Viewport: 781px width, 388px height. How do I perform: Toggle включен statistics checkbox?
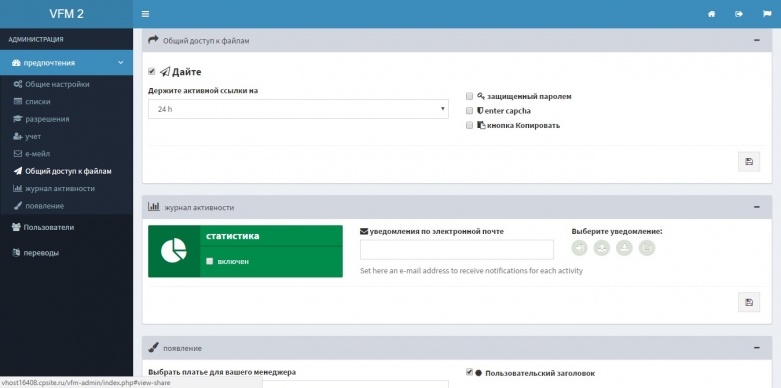[x=210, y=261]
